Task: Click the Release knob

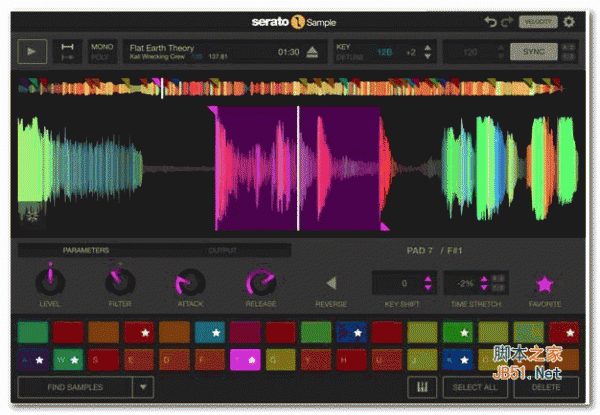Action: [x=261, y=282]
